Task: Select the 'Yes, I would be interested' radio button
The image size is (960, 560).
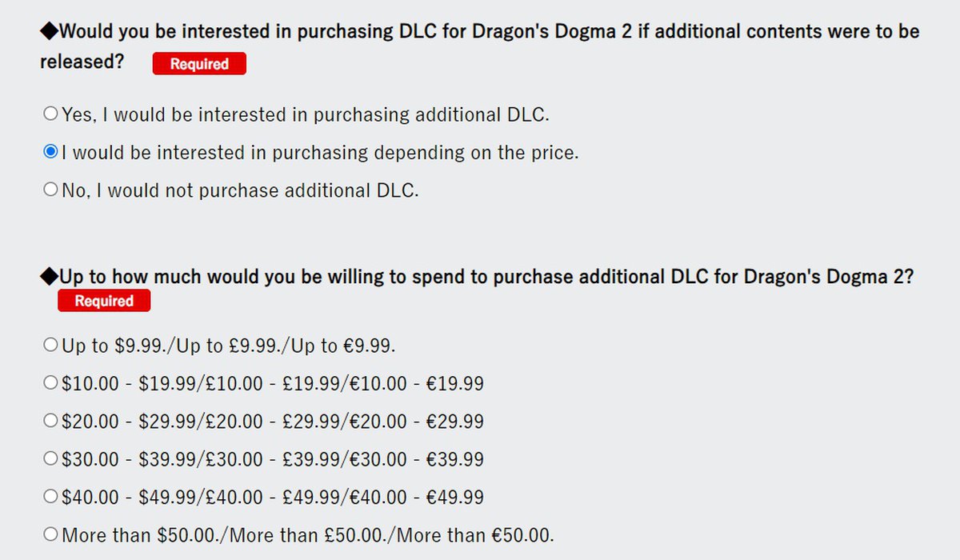Action: [x=51, y=114]
